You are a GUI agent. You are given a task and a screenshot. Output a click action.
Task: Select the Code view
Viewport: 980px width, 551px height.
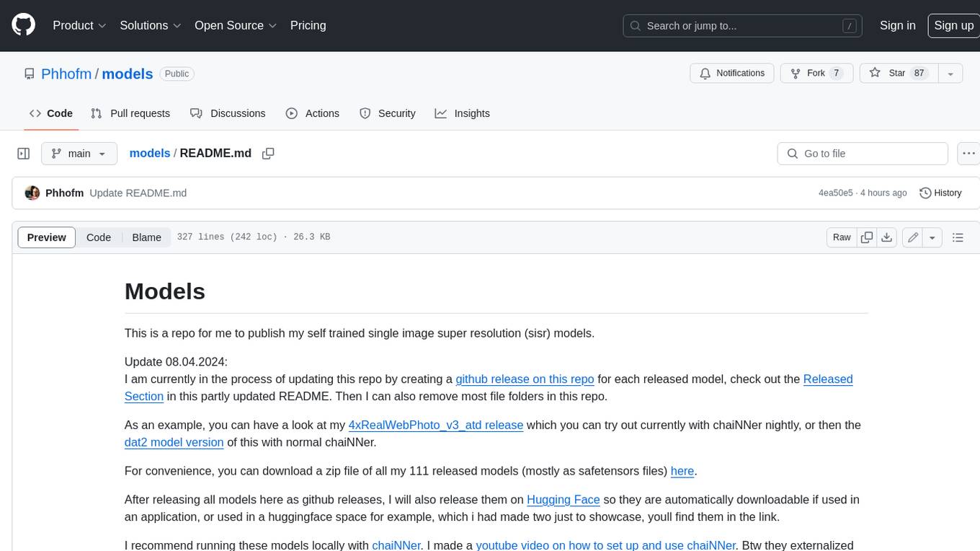tap(99, 237)
